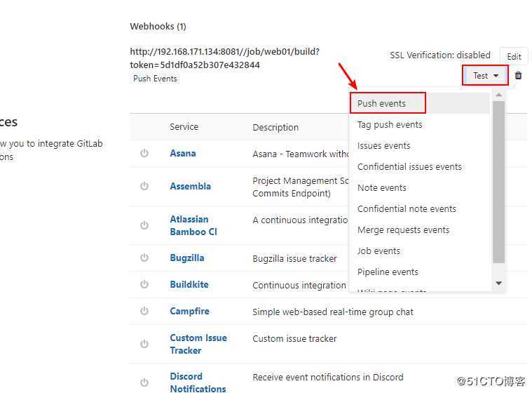This screenshot has width=532, height=393.
Task: Open the Assembla service link
Action: coord(191,186)
